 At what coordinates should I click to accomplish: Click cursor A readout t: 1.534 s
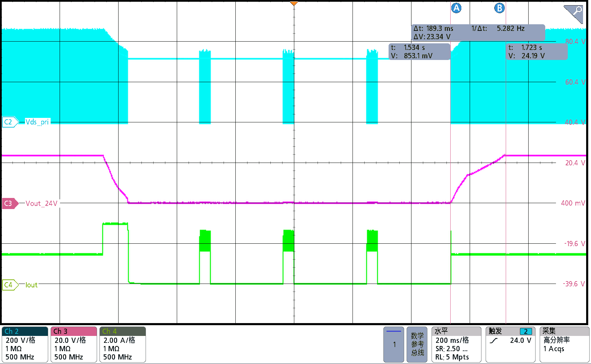tap(408, 47)
